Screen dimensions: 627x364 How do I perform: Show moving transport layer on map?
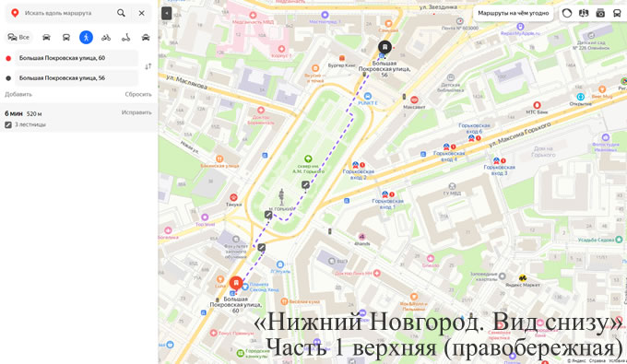pos(617,13)
